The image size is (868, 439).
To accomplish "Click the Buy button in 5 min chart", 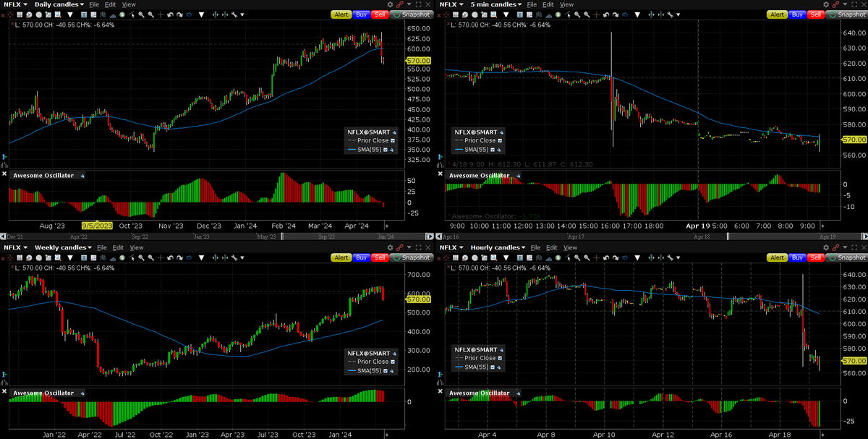I will 798,14.
